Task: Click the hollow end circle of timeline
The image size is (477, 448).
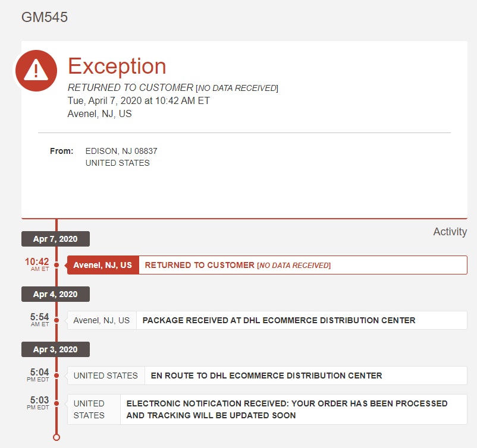Action: [x=57, y=437]
